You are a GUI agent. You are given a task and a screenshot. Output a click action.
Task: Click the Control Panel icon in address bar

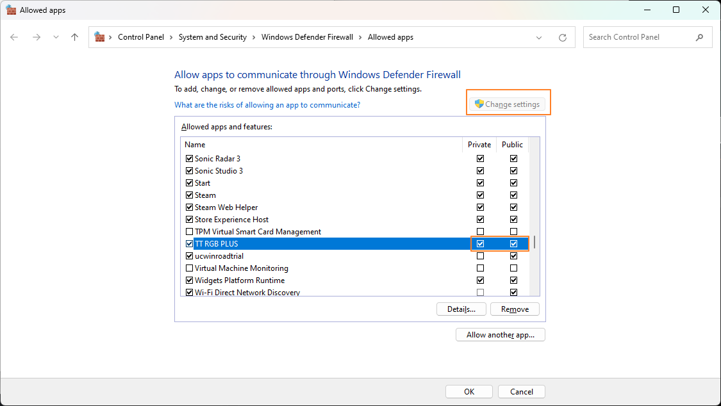pos(99,38)
